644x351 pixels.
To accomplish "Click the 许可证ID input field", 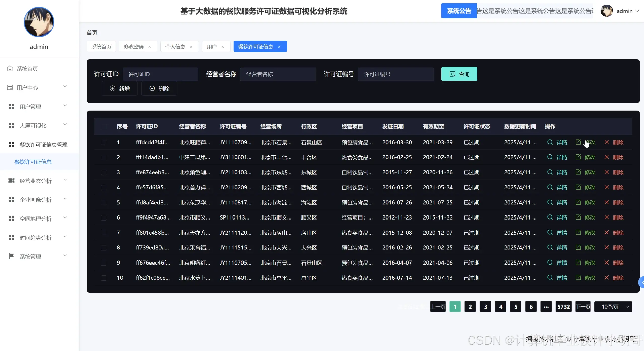I will pos(160,74).
